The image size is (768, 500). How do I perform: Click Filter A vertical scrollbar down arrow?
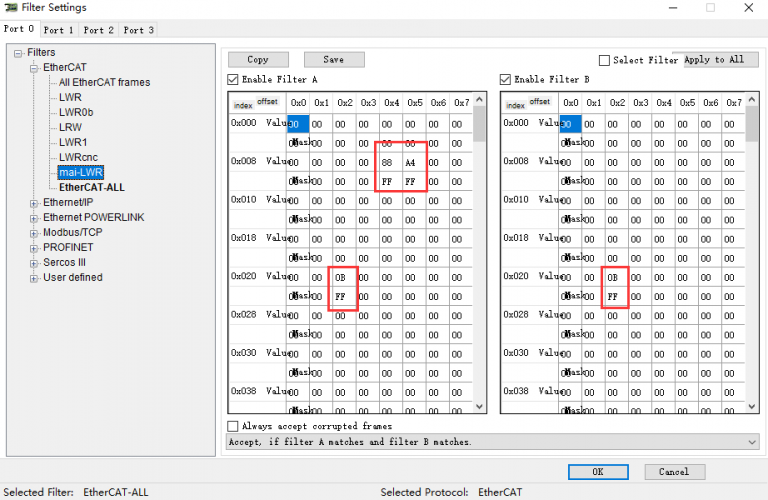479,406
